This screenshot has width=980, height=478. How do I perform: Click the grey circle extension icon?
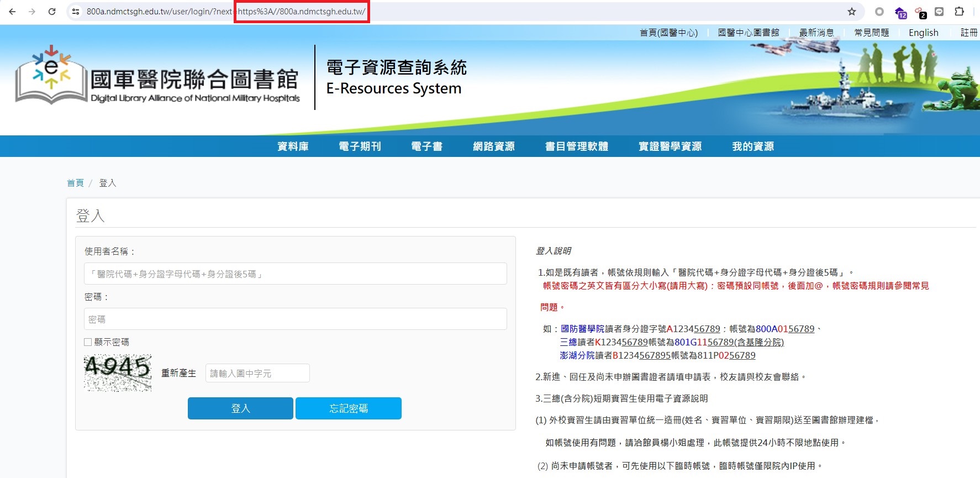879,12
